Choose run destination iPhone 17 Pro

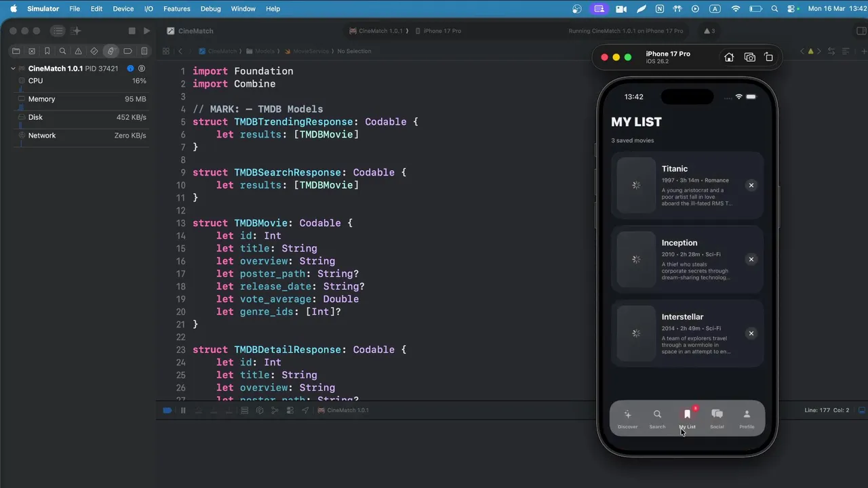click(x=438, y=31)
